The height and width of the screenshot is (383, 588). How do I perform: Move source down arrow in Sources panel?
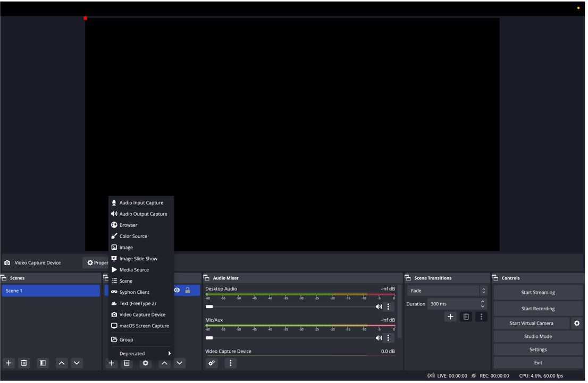click(180, 364)
